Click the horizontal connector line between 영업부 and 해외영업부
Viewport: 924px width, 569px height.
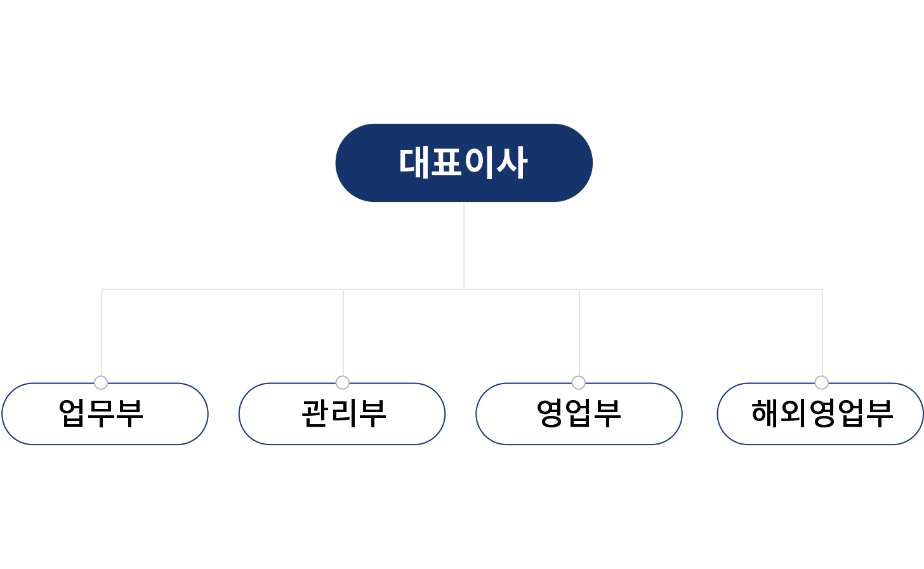[x=701, y=290]
